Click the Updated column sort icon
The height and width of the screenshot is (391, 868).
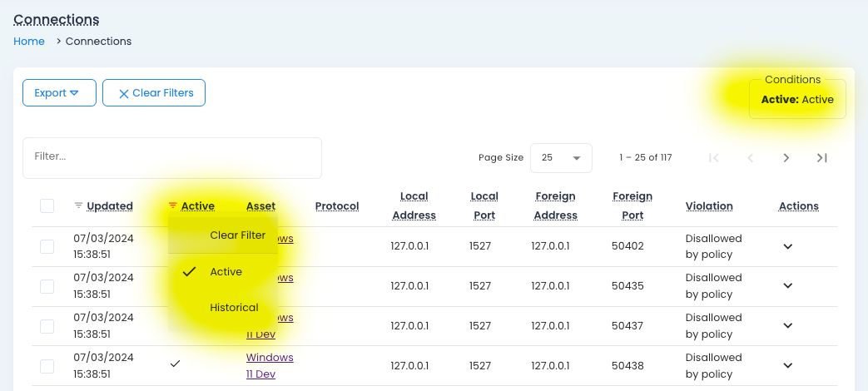[x=78, y=205]
